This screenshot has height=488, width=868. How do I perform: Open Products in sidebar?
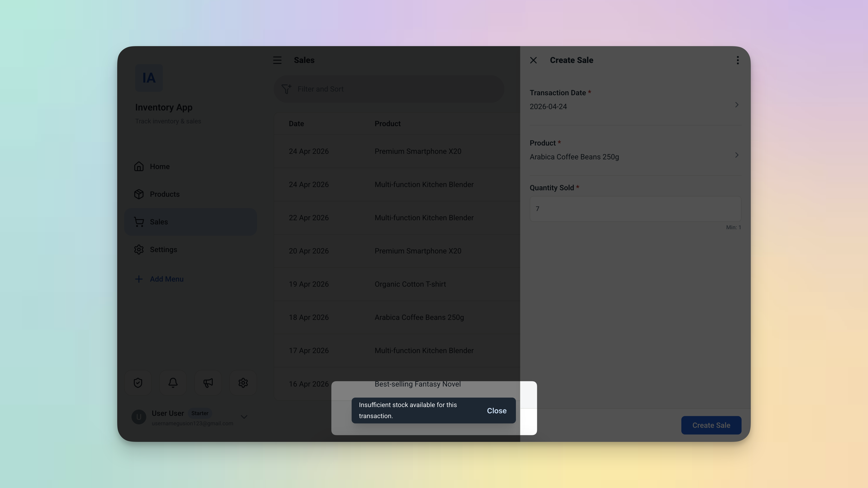tap(190, 194)
